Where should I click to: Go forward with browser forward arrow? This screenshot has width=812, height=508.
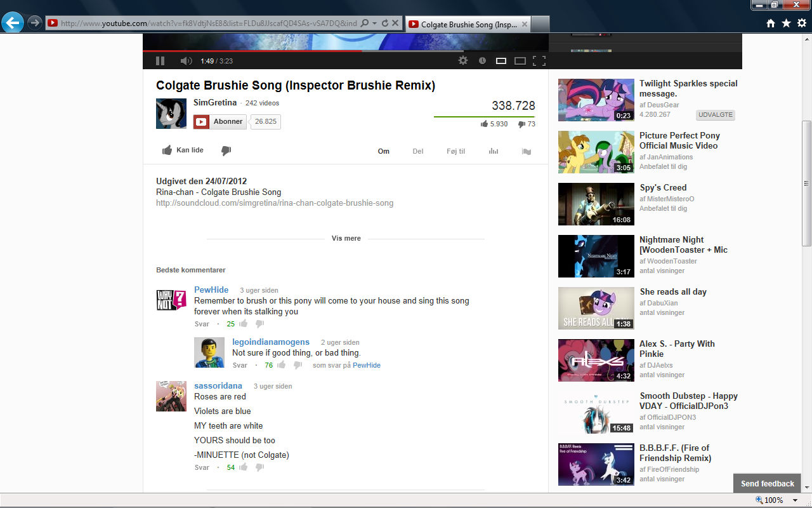[x=35, y=23]
